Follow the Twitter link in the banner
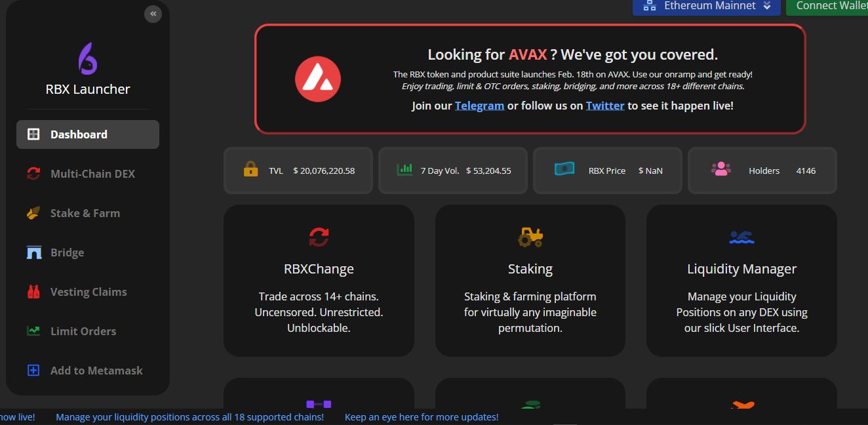868x425 pixels. pos(605,106)
